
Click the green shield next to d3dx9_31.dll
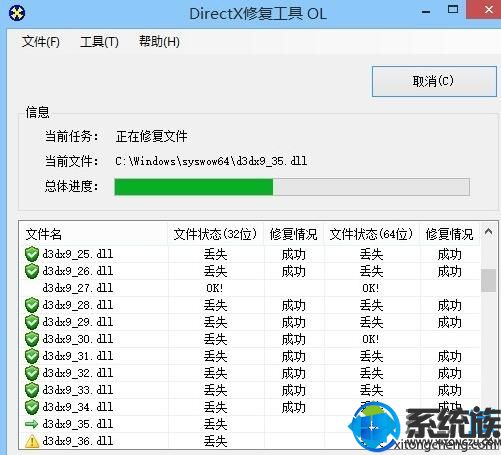32,356
